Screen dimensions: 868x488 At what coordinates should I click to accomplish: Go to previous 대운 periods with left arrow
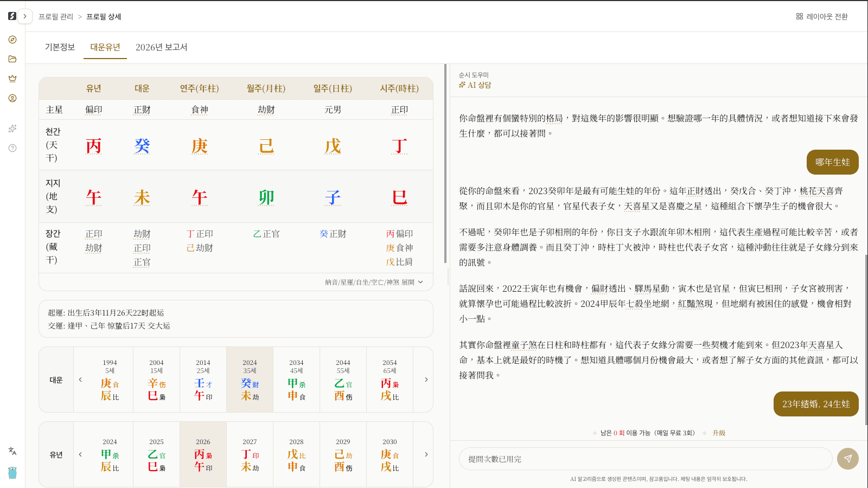click(x=80, y=380)
